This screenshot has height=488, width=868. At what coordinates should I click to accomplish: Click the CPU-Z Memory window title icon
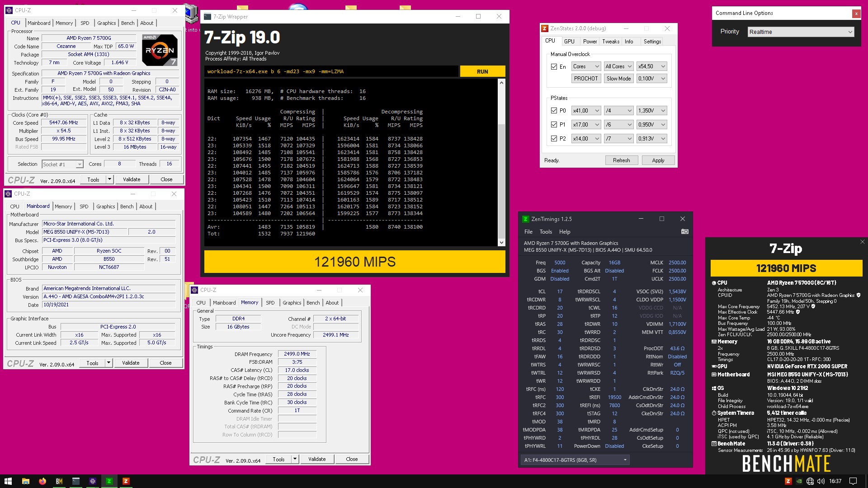coord(194,290)
